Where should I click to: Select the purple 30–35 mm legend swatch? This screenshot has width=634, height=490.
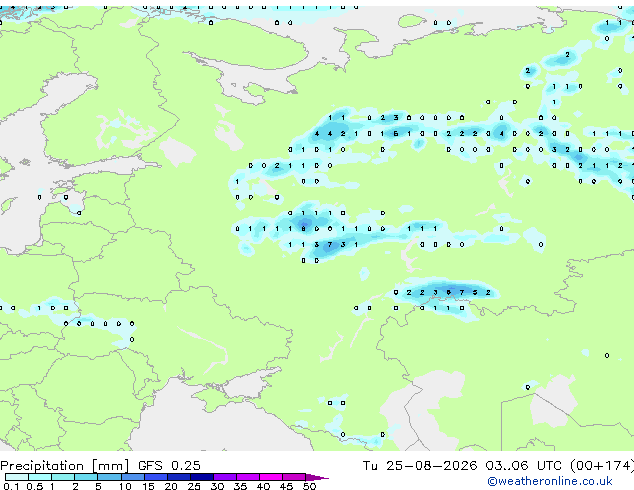point(225,477)
